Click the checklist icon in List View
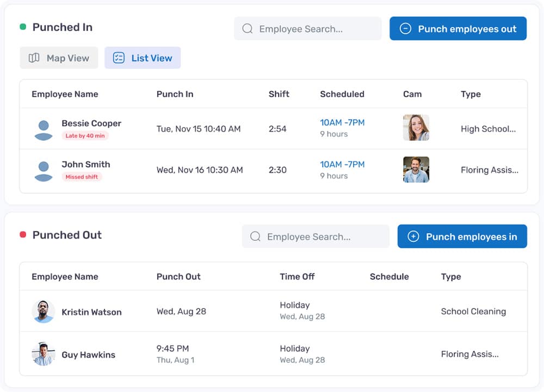544x392 pixels. (x=119, y=58)
